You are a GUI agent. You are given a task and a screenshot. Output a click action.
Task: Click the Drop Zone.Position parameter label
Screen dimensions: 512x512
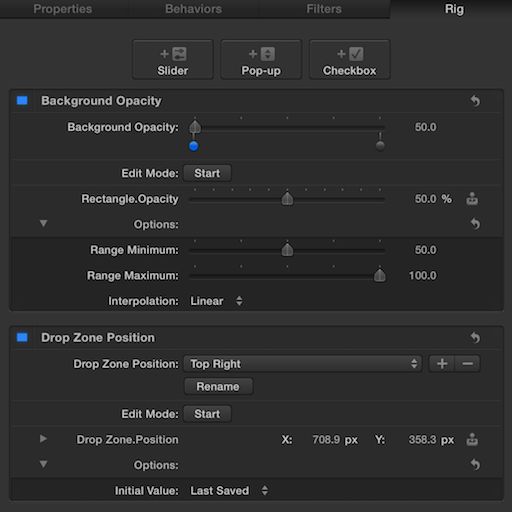127,440
